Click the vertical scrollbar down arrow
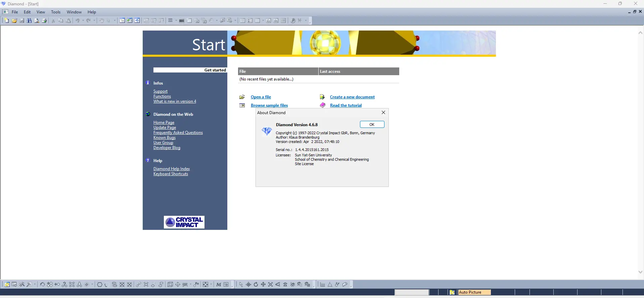Image resolution: width=644 pixels, height=298 pixels. pos(640,272)
